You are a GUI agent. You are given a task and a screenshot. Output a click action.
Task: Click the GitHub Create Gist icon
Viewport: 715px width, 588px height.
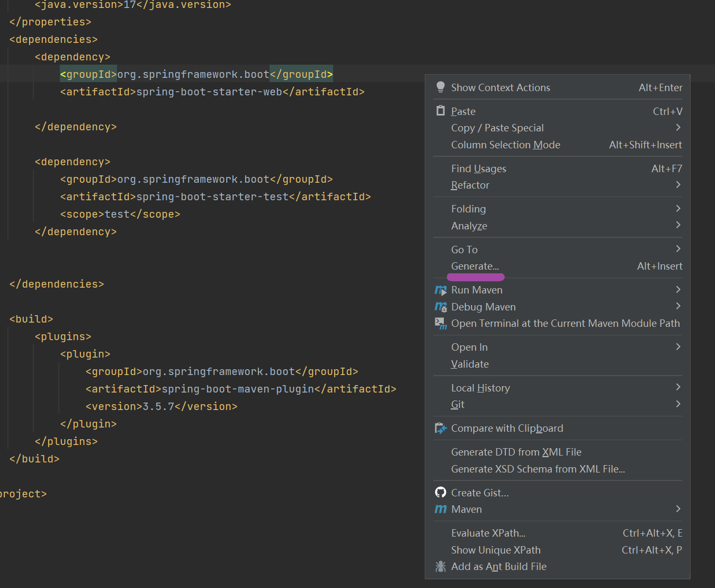point(441,493)
